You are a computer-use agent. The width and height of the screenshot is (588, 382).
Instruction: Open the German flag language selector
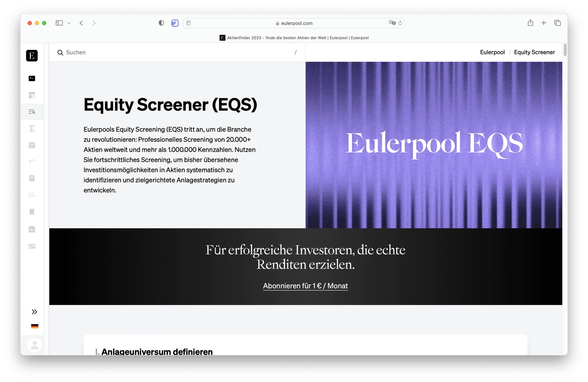(x=35, y=326)
